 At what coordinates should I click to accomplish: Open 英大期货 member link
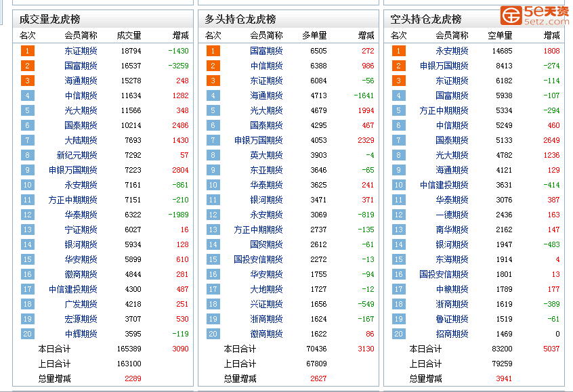(x=266, y=155)
